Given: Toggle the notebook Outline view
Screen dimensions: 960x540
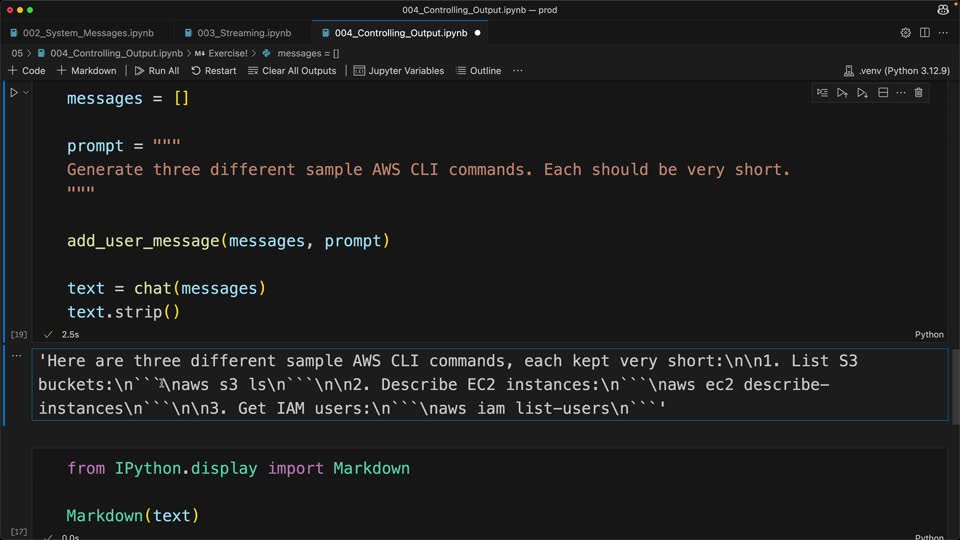Looking at the screenshot, I should [479, 70].
